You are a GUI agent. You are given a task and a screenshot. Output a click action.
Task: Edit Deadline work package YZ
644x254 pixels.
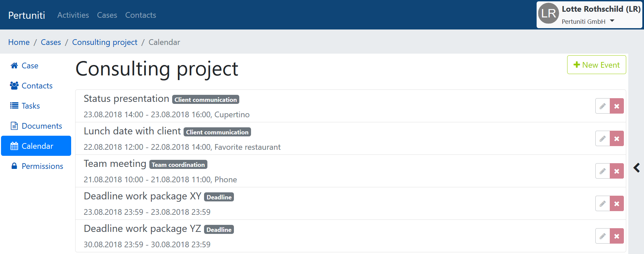[602, 236]
